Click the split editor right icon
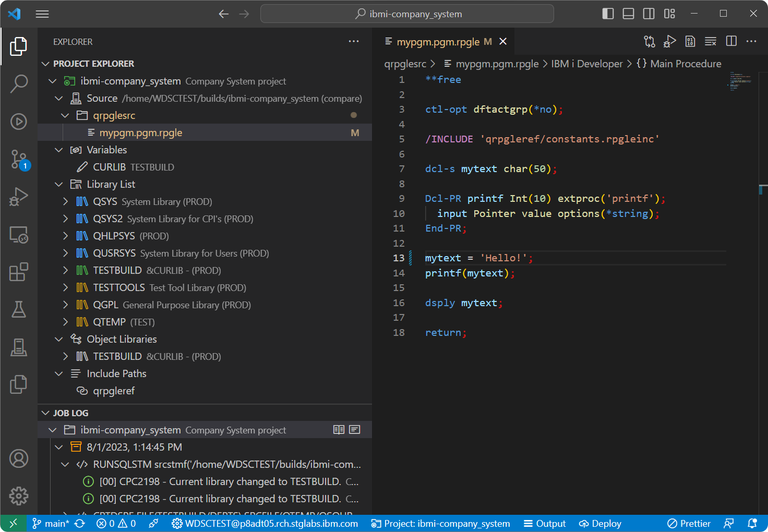768x532 pixels. point(731,41)
